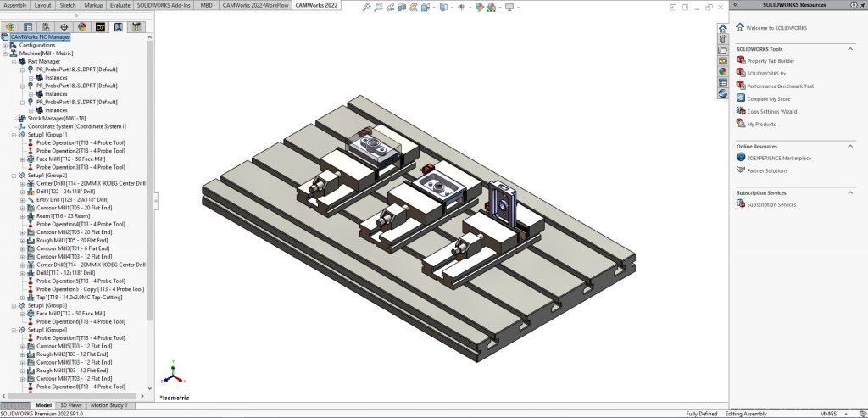The image size is (868, 418).
Task: Switch to the SOLIDWORKS Add-Ins tab
Action: tap(164, 5)
